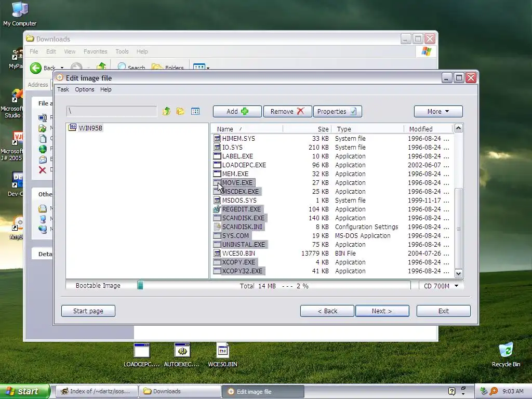This screenshot has width=532, height=399.
Task: Click the new folder icon
Action: tap(180, 111)
